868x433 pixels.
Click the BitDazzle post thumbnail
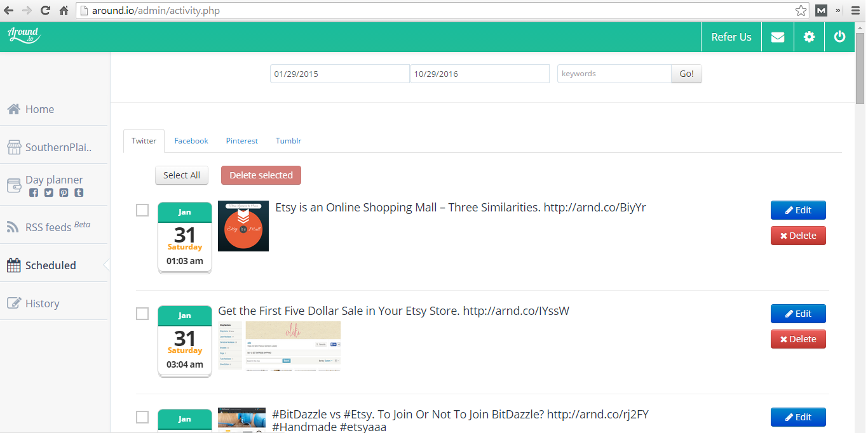click(242, 420)
